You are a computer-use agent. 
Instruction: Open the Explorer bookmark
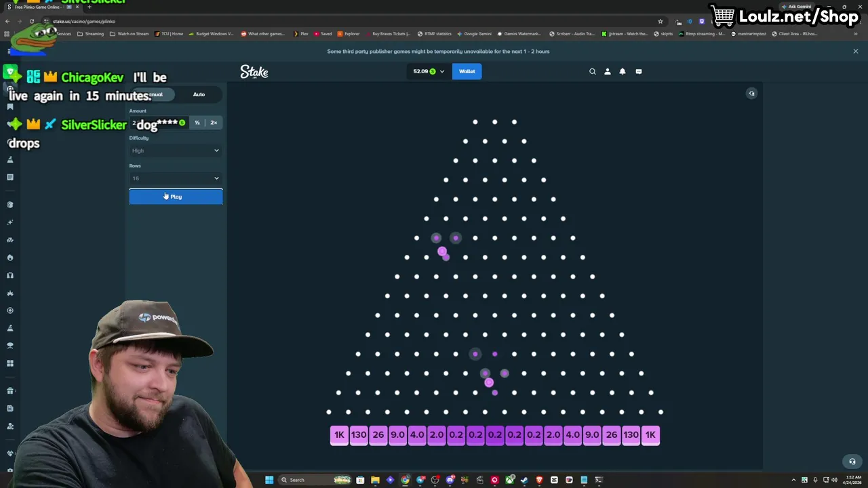click(349, 33)
